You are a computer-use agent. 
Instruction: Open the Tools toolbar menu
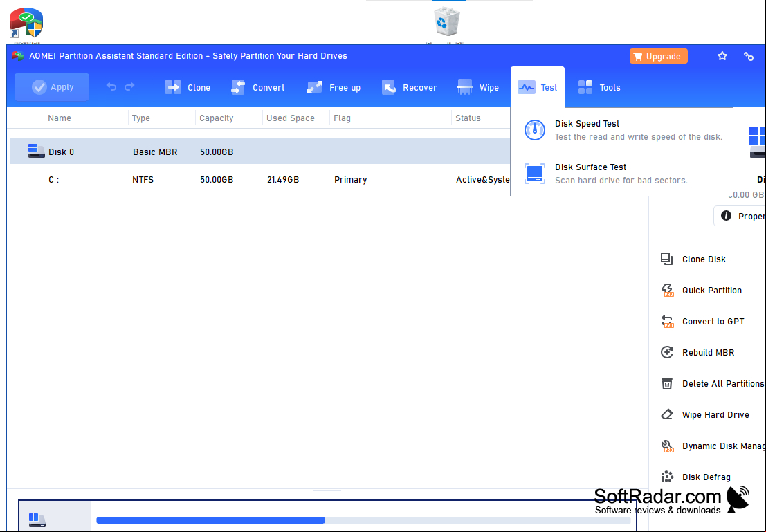[x=599, y=87]
